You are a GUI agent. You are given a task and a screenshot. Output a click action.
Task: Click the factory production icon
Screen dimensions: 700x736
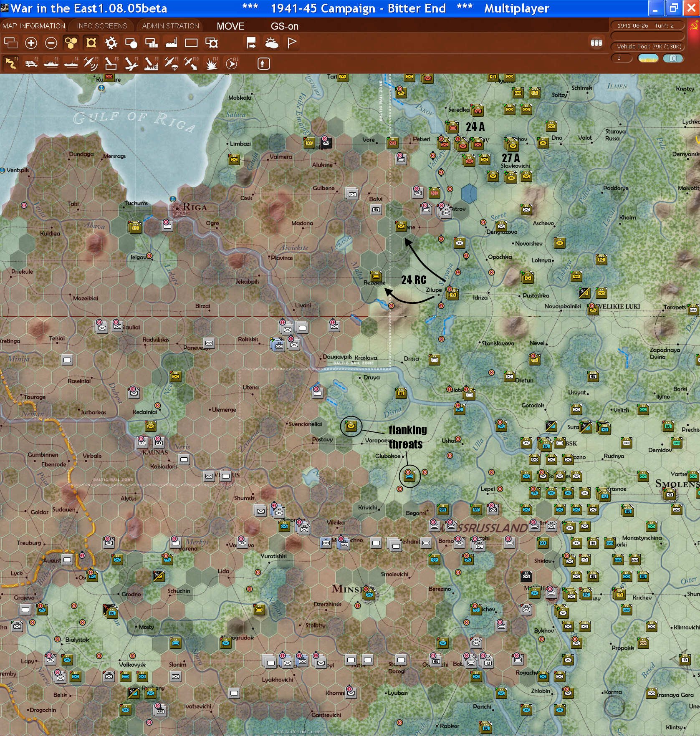pos(171,43)
